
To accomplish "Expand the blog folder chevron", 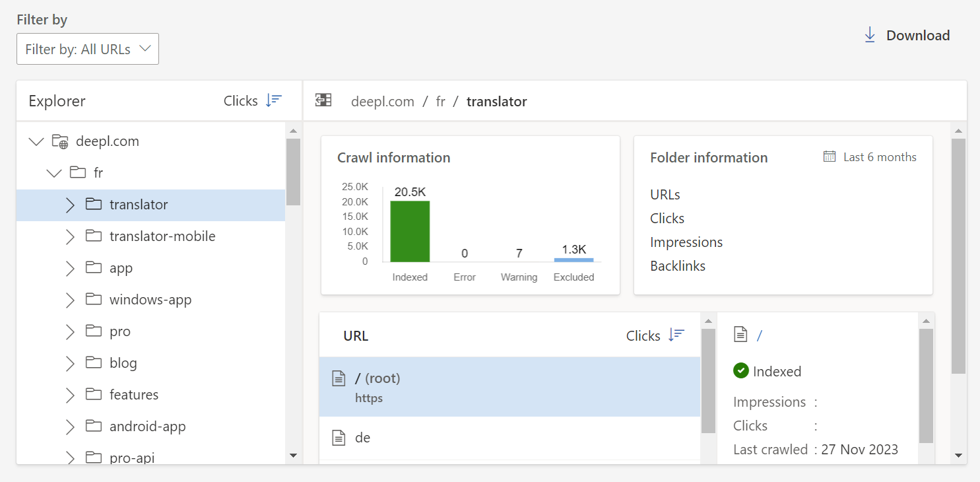I will coord(71,363).
